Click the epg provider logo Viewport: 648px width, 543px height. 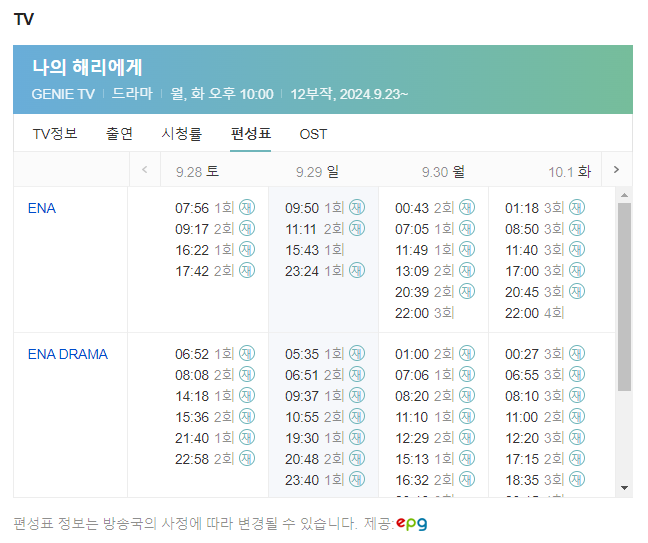(412, 523)
